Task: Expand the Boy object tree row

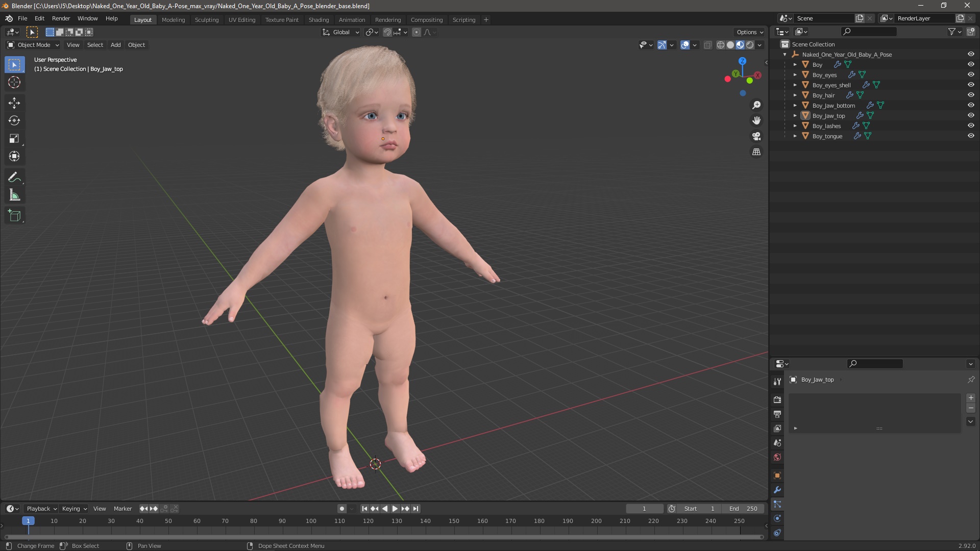Action: (x=795, y=65)
